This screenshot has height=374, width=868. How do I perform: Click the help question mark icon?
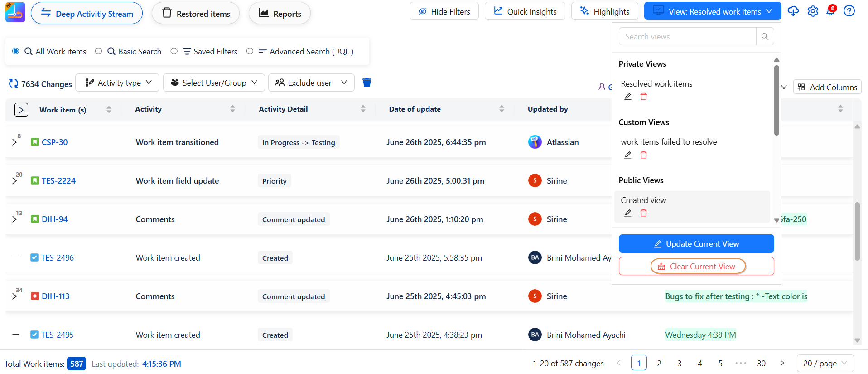[x=849, y=11]
